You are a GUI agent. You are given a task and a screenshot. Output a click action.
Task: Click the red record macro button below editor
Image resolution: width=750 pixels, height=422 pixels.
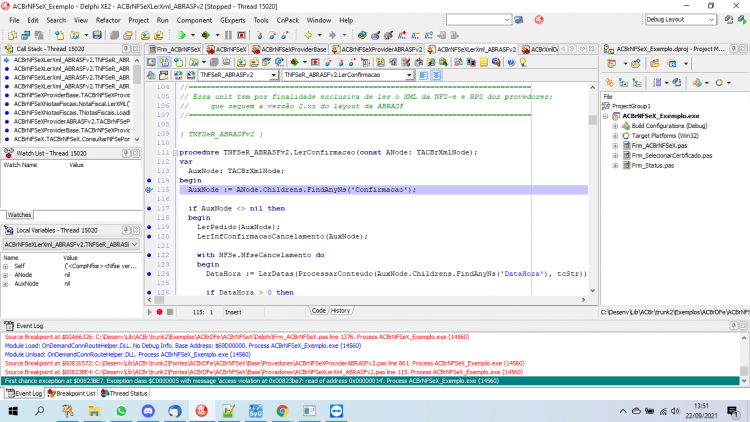point(159,312)
